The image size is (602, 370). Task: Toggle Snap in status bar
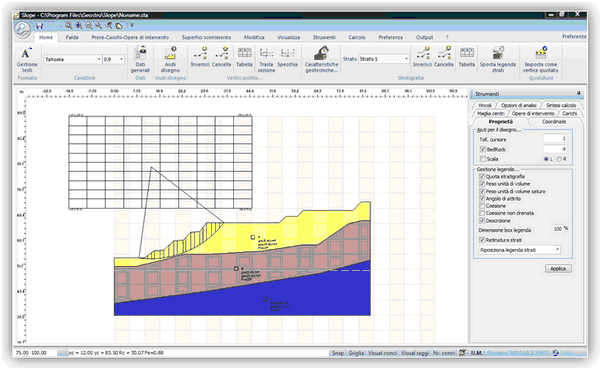(x=338, y=353)
